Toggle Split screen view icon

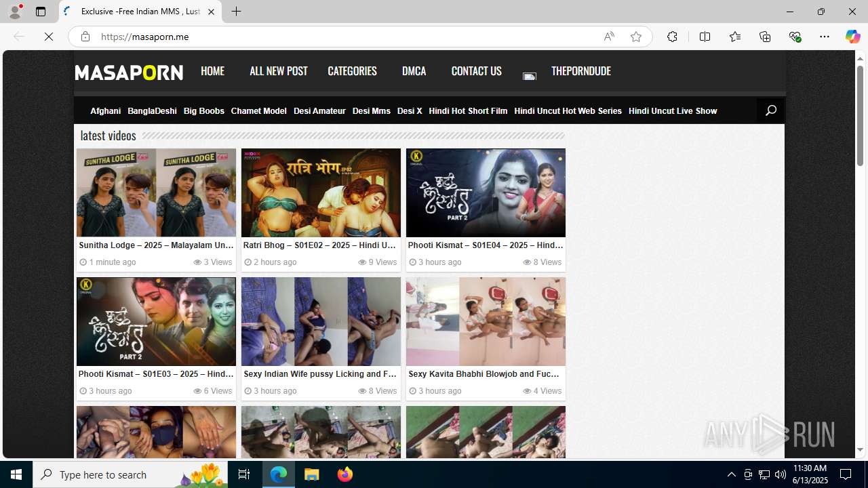tap(705, 37)
